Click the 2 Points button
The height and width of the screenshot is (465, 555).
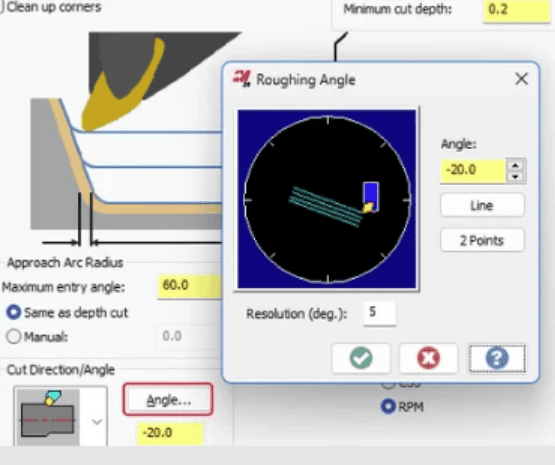tap(482, 240)
